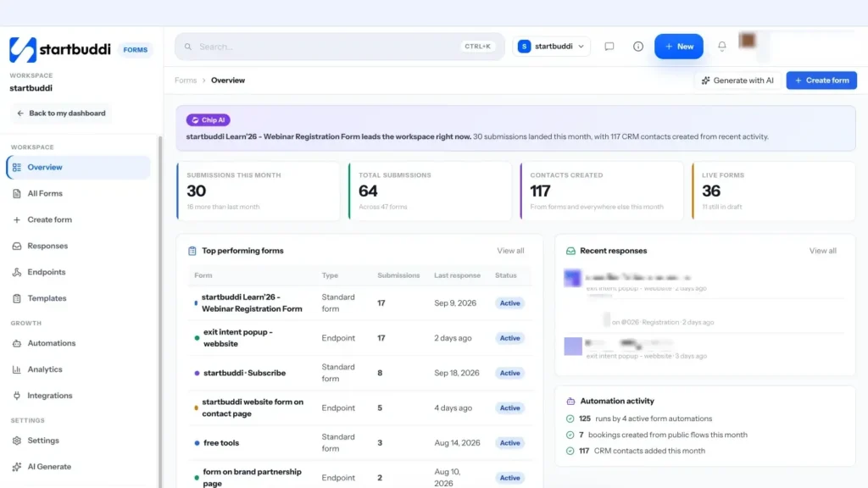Click the Endpoints icon in sidebar
The width and height of the screenshot is (868, 488).
coord(17,272)
